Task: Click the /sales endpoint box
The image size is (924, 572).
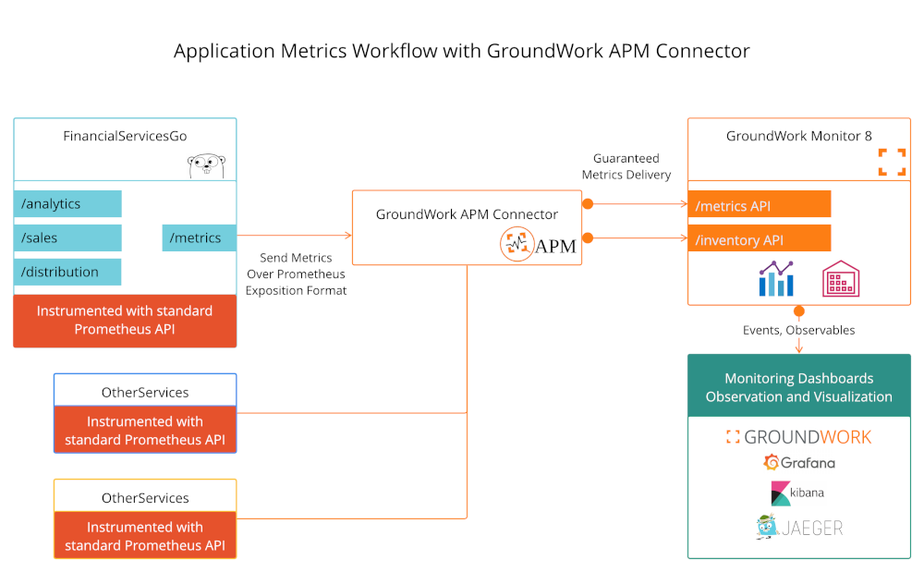Action: (x=67, y=238)
